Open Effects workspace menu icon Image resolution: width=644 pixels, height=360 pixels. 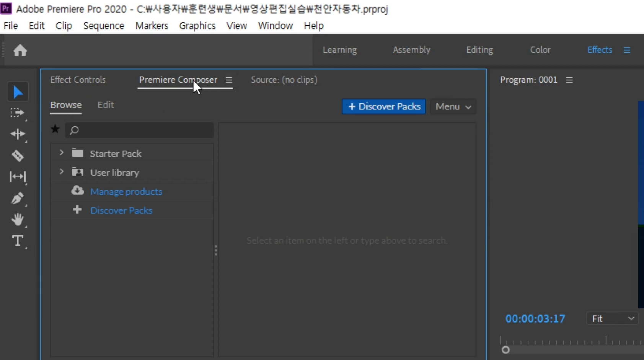627,50
